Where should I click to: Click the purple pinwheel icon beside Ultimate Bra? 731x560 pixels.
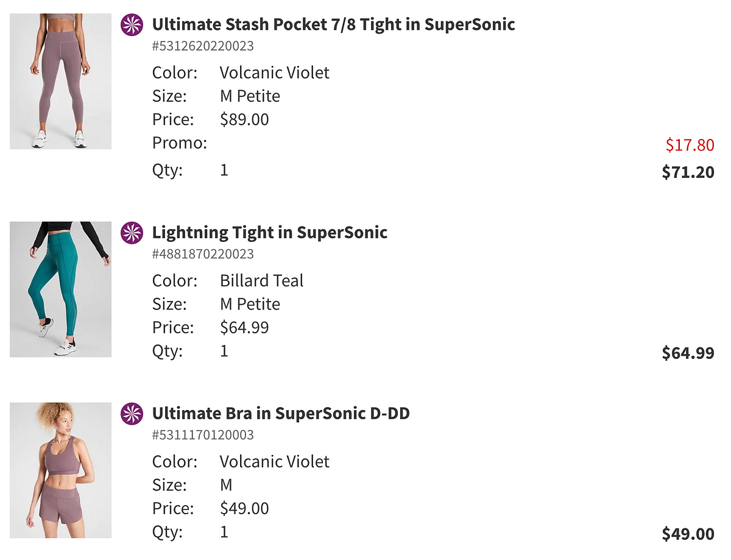(x=132, y=414)
